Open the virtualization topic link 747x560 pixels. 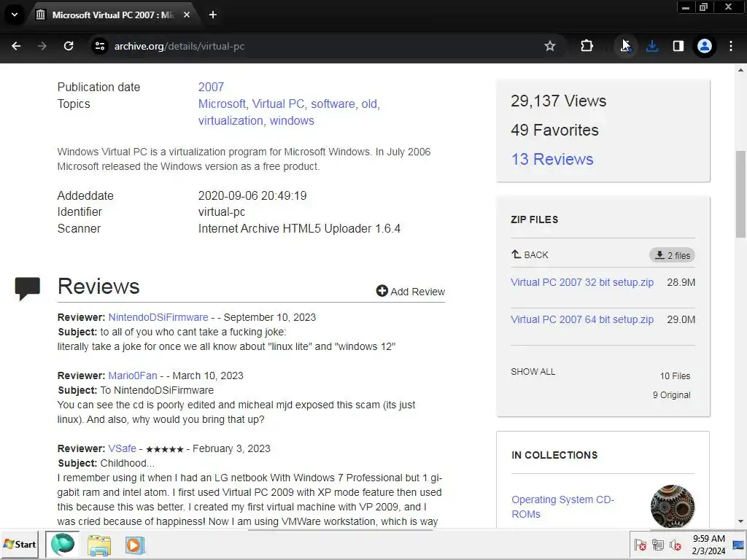tap(231, 120)
